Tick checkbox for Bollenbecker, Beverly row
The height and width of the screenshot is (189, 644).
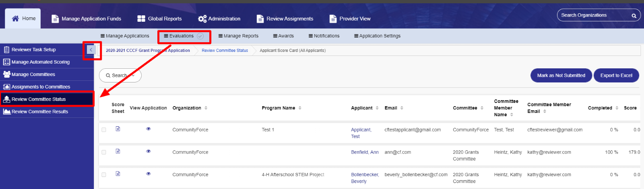(x=104, y=175)
